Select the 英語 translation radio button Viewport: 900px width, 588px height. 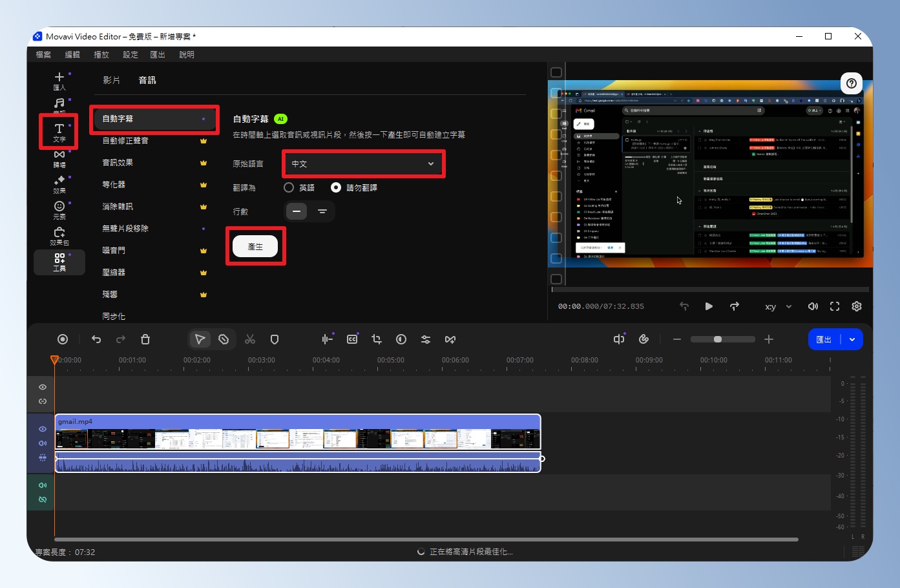tap(289, 187)
